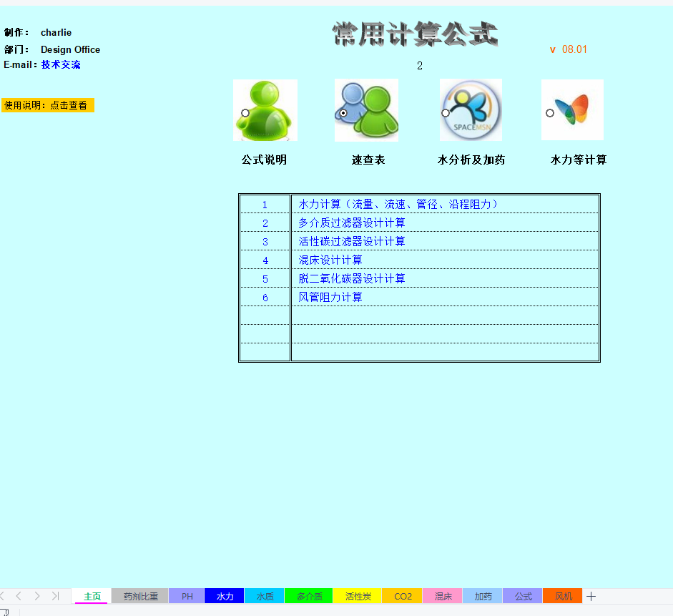
Task: Select the 水力等计算 radio button
Action: [550, 113]
